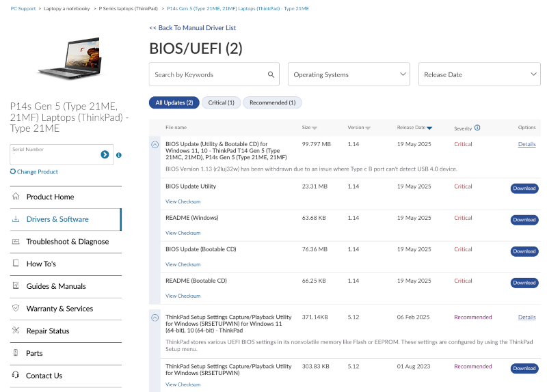Screen dimensions: 547x392
Task: Open Severity info icon
Action: coord(477,128)
